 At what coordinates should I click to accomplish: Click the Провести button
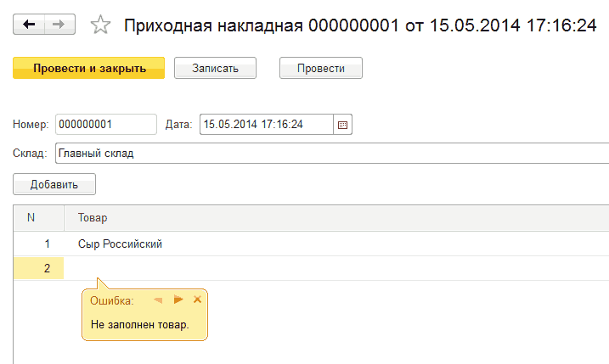coord(320,68)
